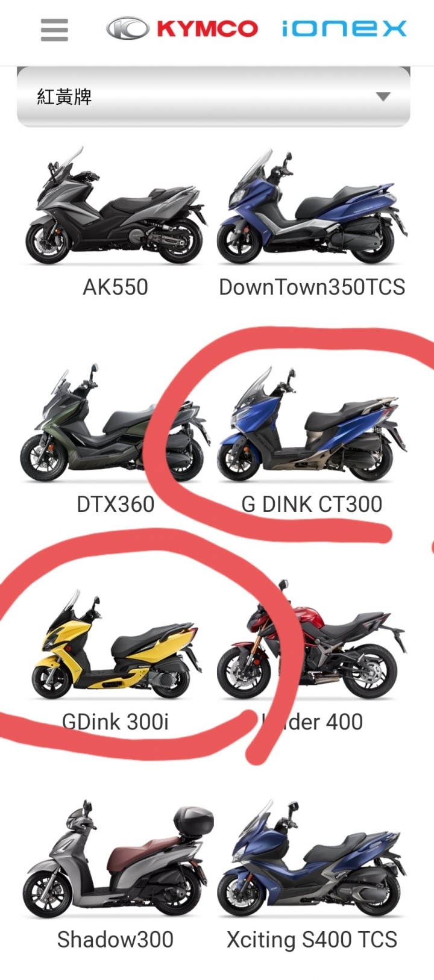Viewport: 434px width, 980px height.
Task: Open the G DINK CT300 text link
Action: 312,504
